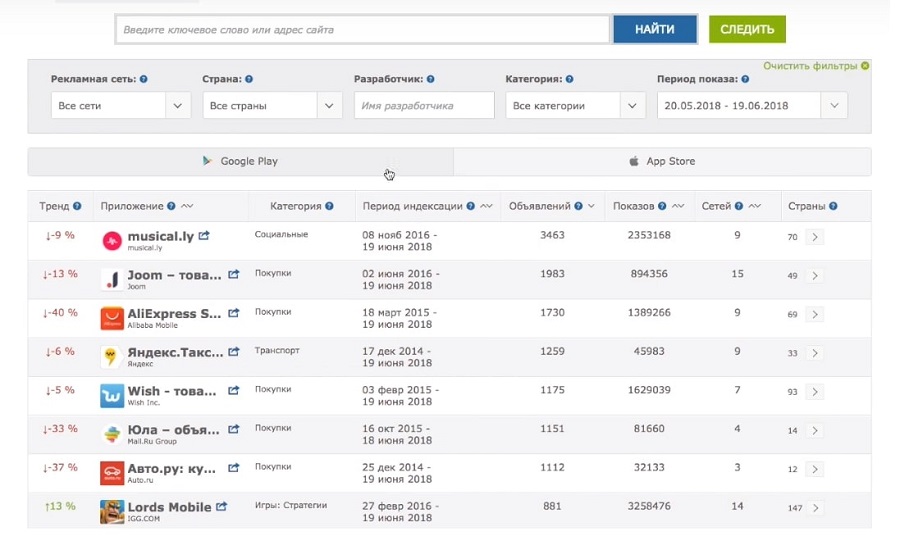Viewport: 900px width, 545px height.
Task: Open external link icon for Wish
Action: point(234,390)
